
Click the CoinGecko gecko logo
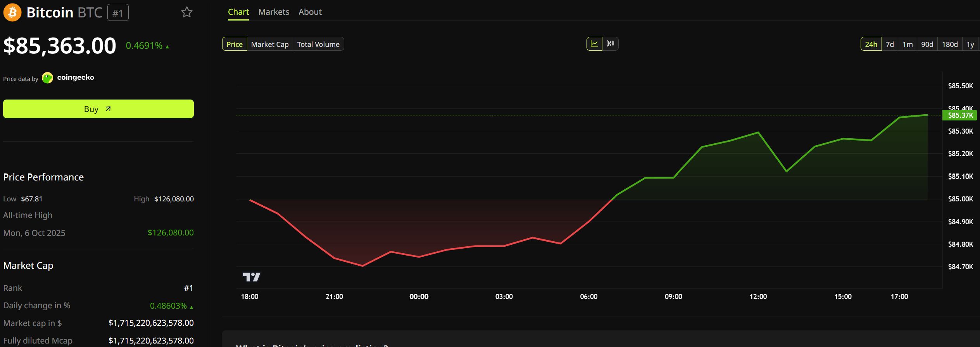click(47, 78)
